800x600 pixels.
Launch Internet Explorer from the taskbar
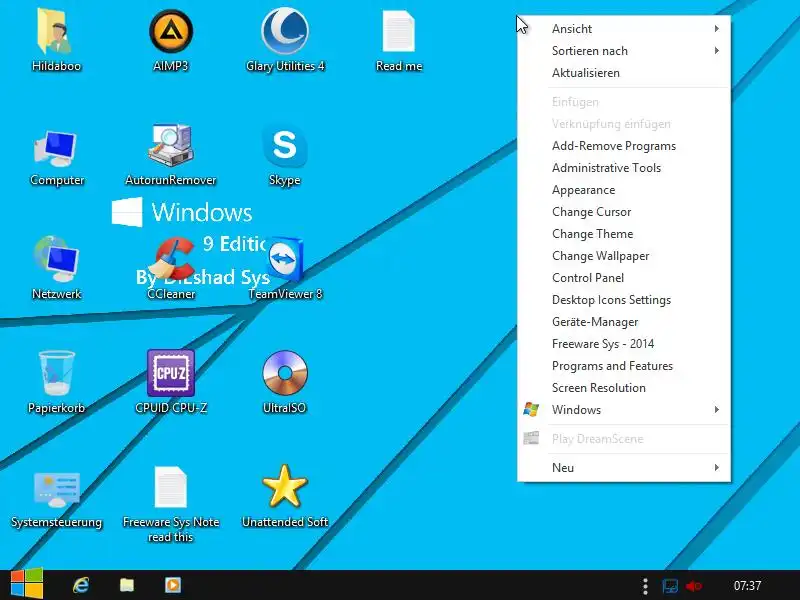point(81,585)
